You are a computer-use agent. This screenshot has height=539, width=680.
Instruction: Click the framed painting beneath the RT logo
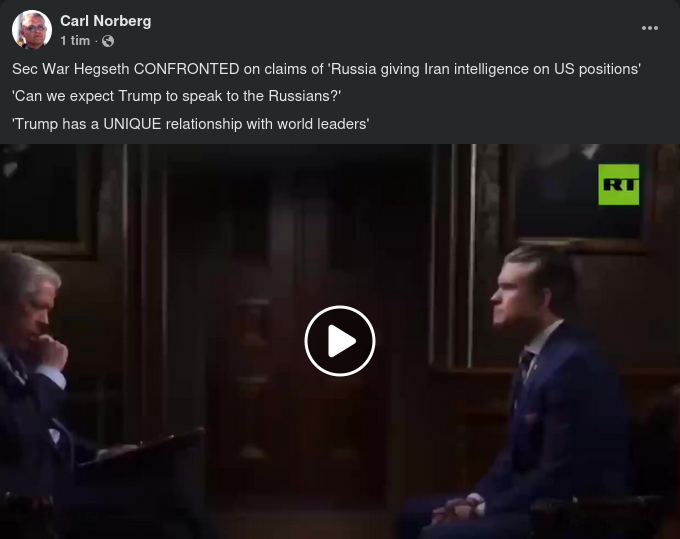pyautogui.click(x=577, y=199)
